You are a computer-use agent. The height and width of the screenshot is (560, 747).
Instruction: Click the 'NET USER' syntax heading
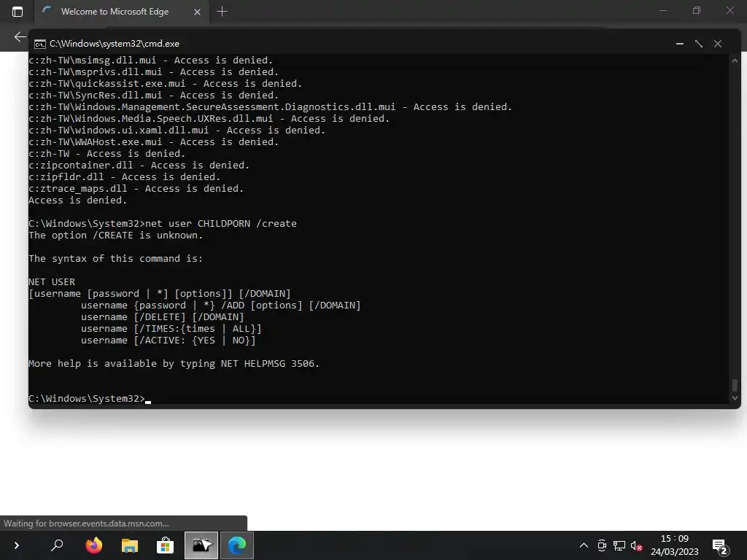pyautogui.click(x=52, y=282)
